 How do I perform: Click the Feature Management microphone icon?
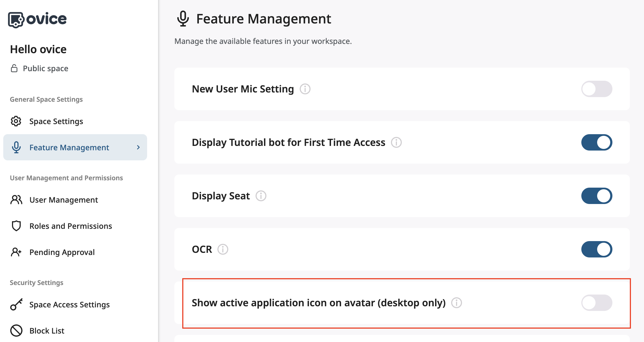click(x=17, y=147)
